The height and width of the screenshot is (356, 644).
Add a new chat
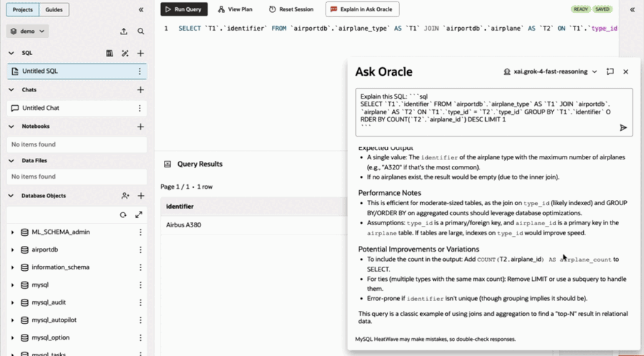point(140,90)
